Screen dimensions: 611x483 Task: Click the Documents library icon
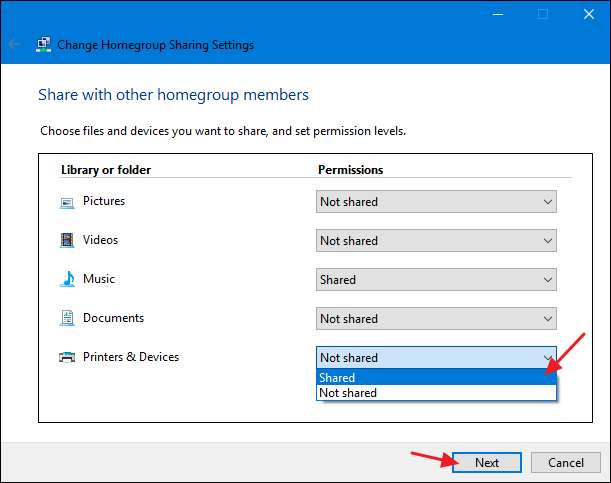67,319
